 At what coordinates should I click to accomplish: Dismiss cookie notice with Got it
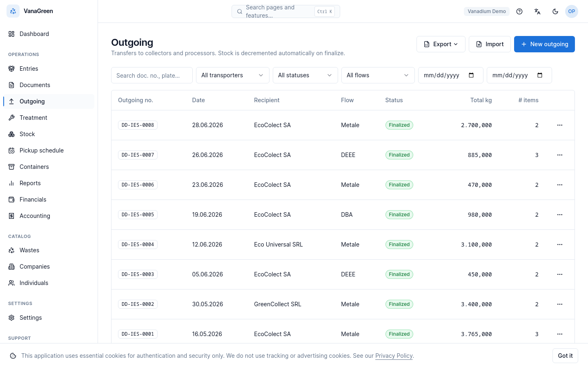(x=565, y=356)
